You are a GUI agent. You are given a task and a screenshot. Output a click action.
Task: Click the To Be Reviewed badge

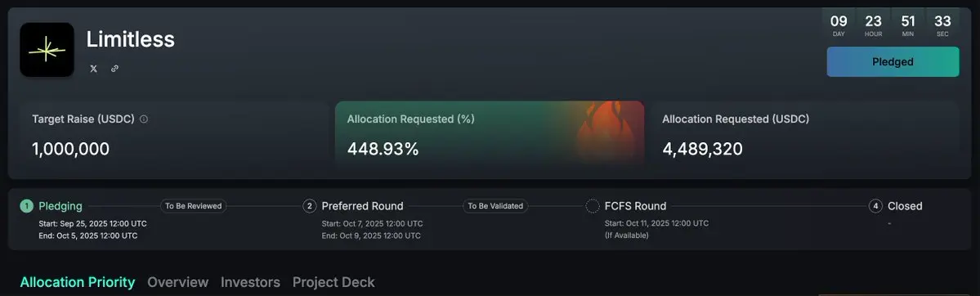pyautogui.click(x=194, y=206)
